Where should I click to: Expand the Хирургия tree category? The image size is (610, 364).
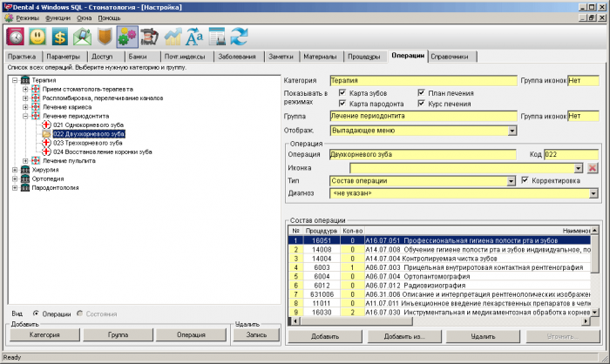click(x=15, y=170)
